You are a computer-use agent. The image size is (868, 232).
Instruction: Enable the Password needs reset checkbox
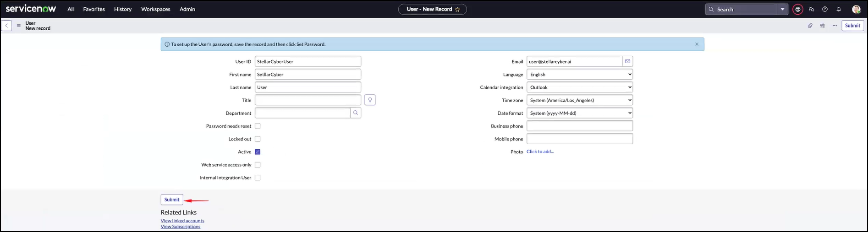(258, 126)
